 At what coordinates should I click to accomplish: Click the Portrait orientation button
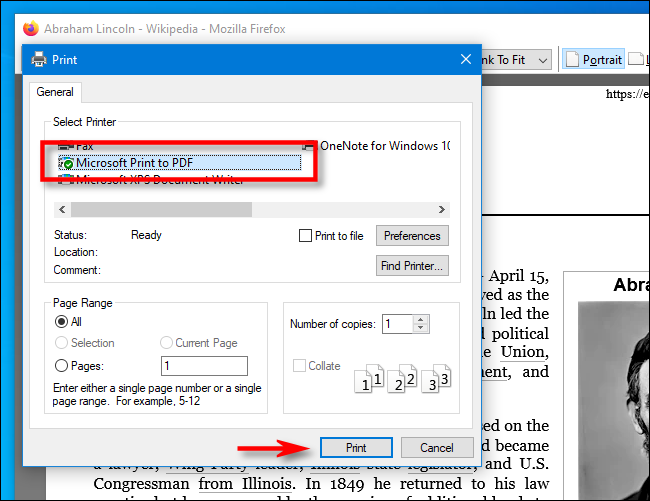[593, 60]
